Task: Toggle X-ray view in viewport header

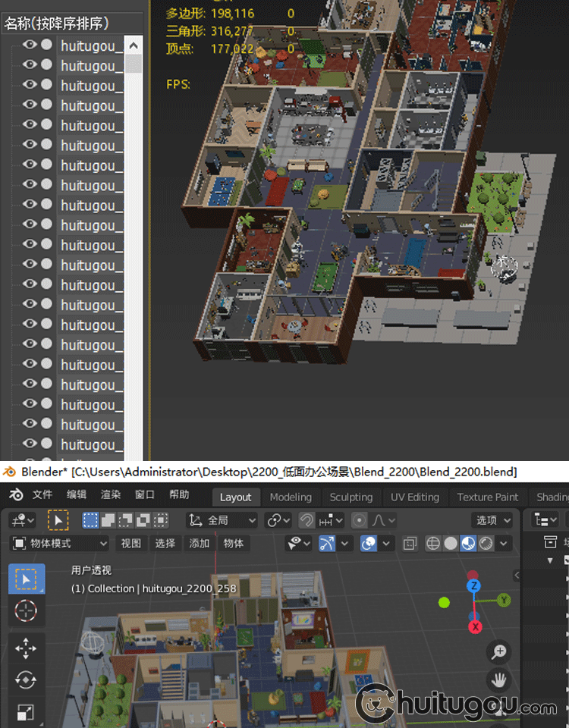Action: pyautogui.click(x=410, y=544)
